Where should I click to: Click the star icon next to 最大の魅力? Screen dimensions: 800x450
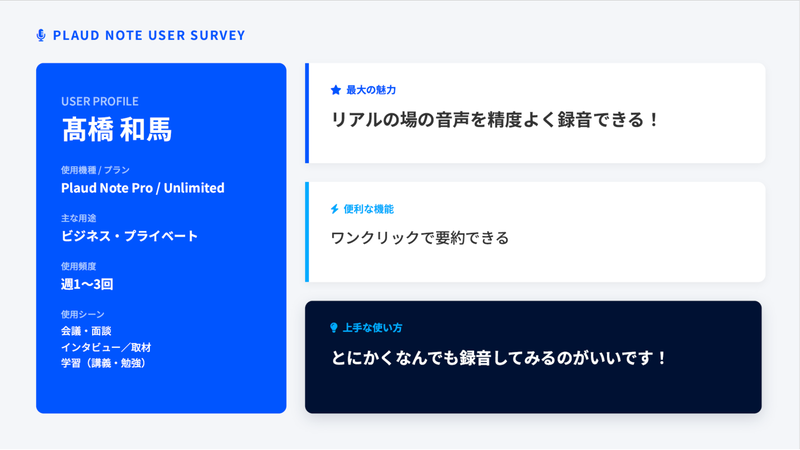pos(336,90)
